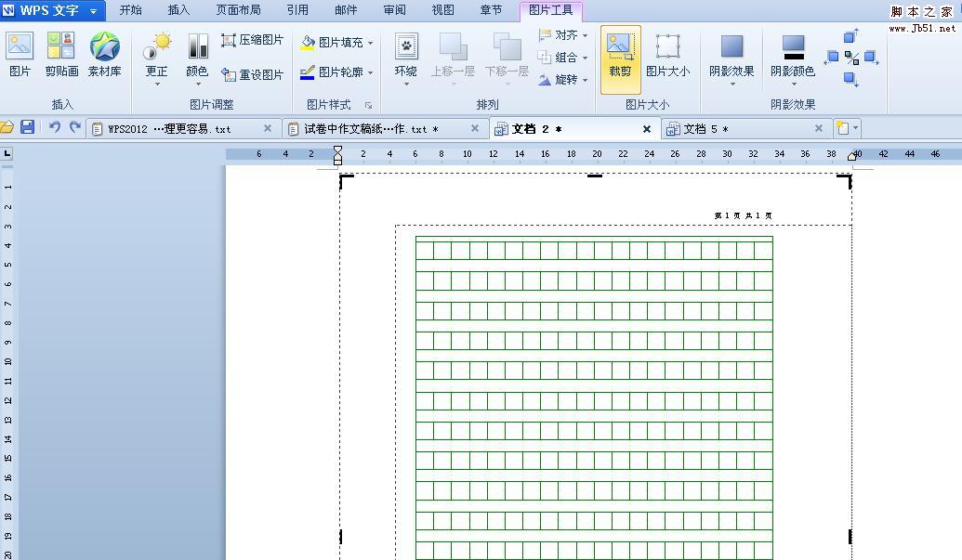Click the Save floppy disk icon

pos(27,127)
